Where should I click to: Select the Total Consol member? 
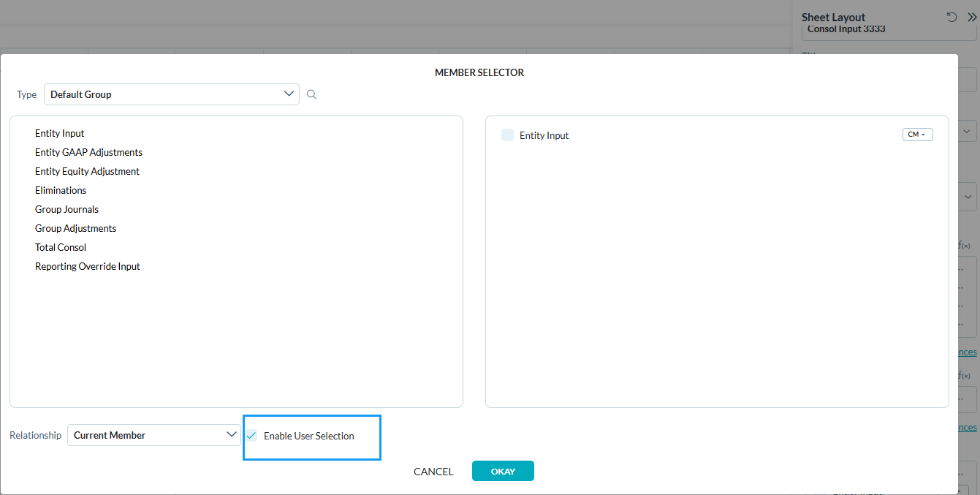click(x=61, y=247)
